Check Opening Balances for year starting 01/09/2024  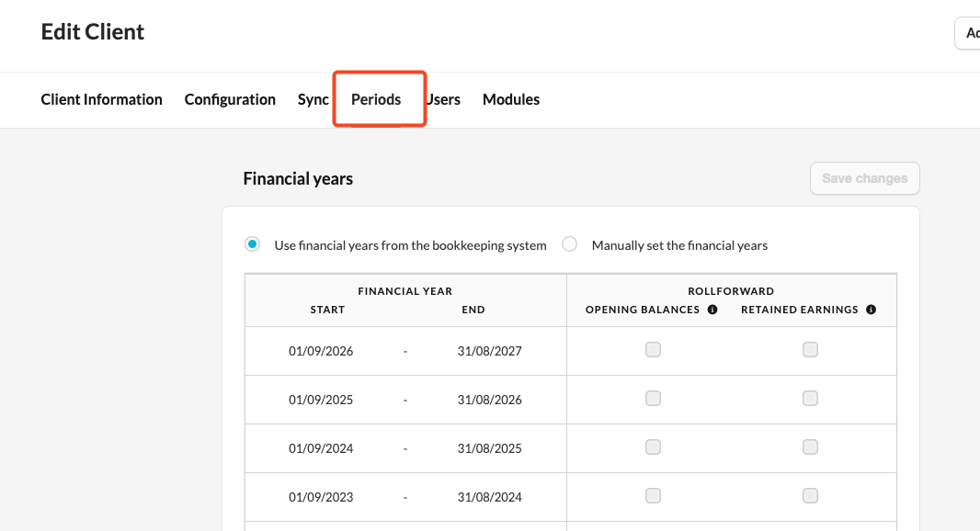pos(653,446)
